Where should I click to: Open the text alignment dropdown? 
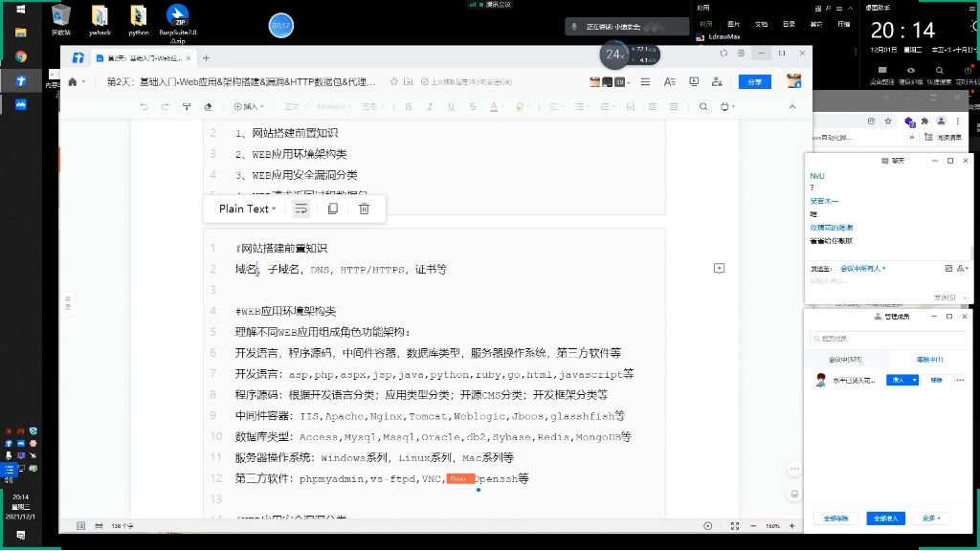click(554, 107)
